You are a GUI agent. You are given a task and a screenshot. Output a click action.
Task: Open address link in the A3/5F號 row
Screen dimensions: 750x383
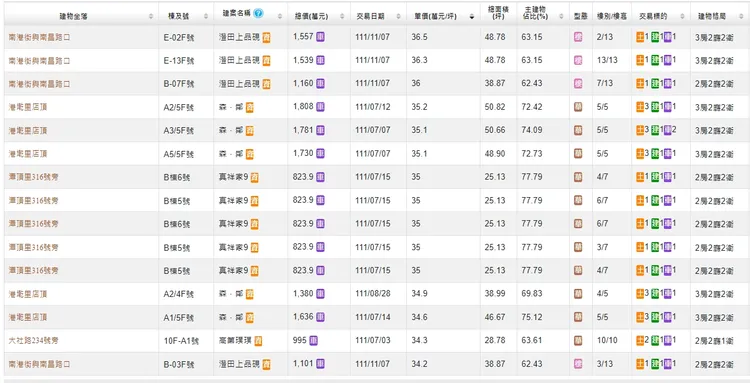coord(28,131)
